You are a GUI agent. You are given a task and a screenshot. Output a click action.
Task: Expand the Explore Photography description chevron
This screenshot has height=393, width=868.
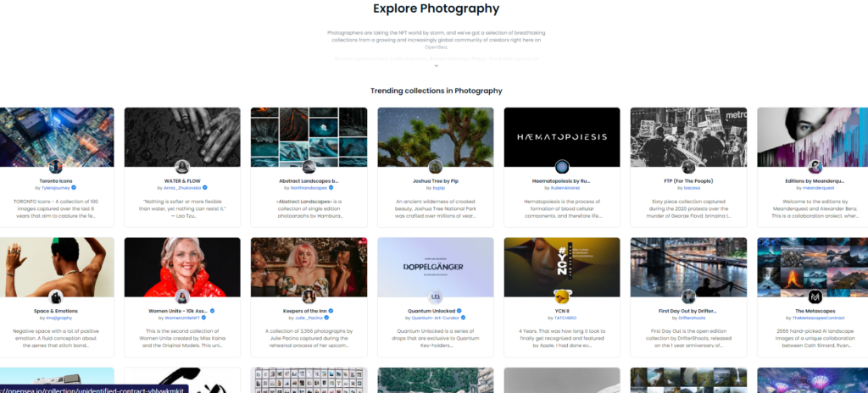(437, 66)
